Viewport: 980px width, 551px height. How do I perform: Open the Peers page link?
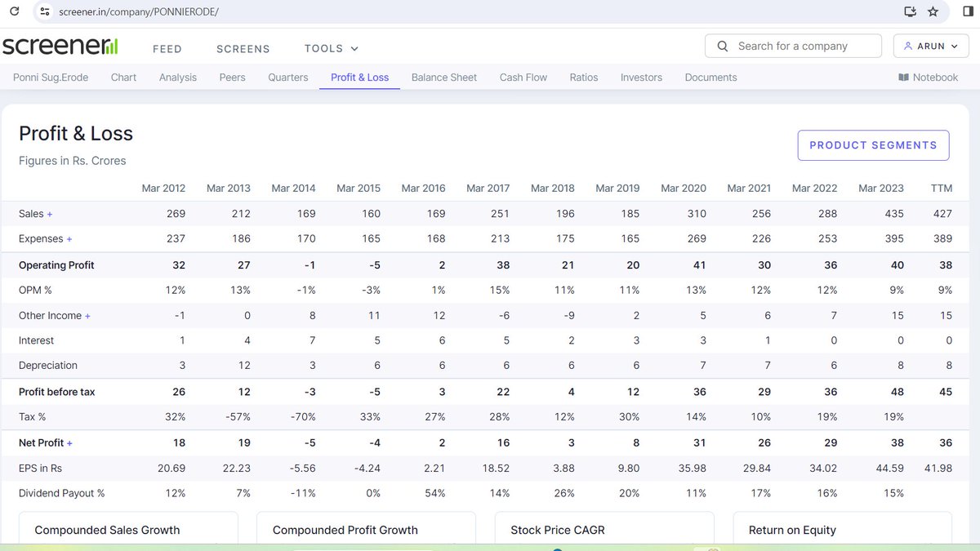click(x=232, y=77)
